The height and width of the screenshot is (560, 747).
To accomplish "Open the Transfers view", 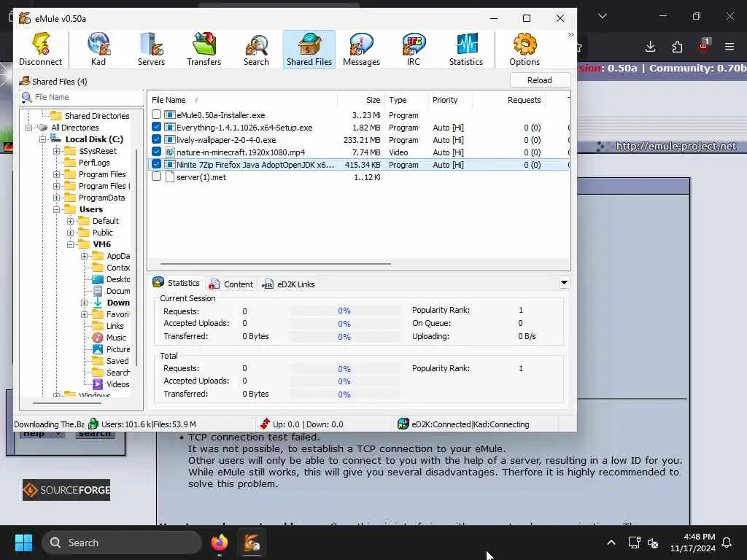I will 204,49.
